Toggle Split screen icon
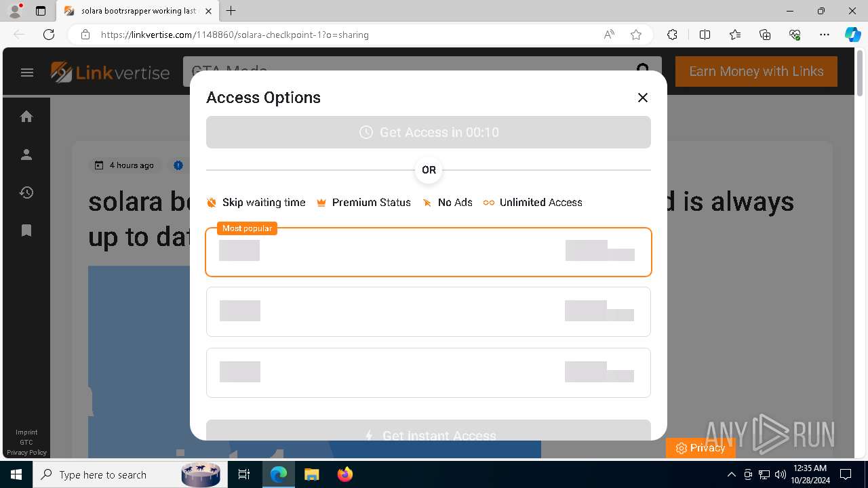This screenshot has width=868, height=488. click(x=705, y=35)
